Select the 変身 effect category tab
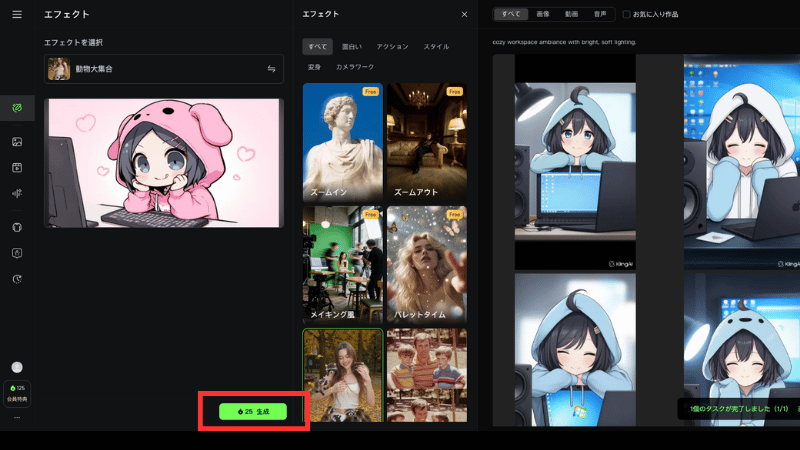Viewport: 800px width, 450px height. (x=314, y=67)
